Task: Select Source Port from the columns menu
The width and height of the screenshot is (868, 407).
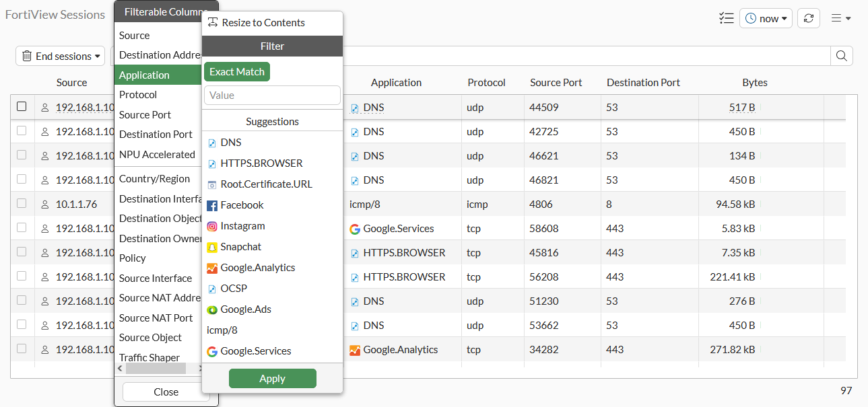Action: click(x=145, y=114)
